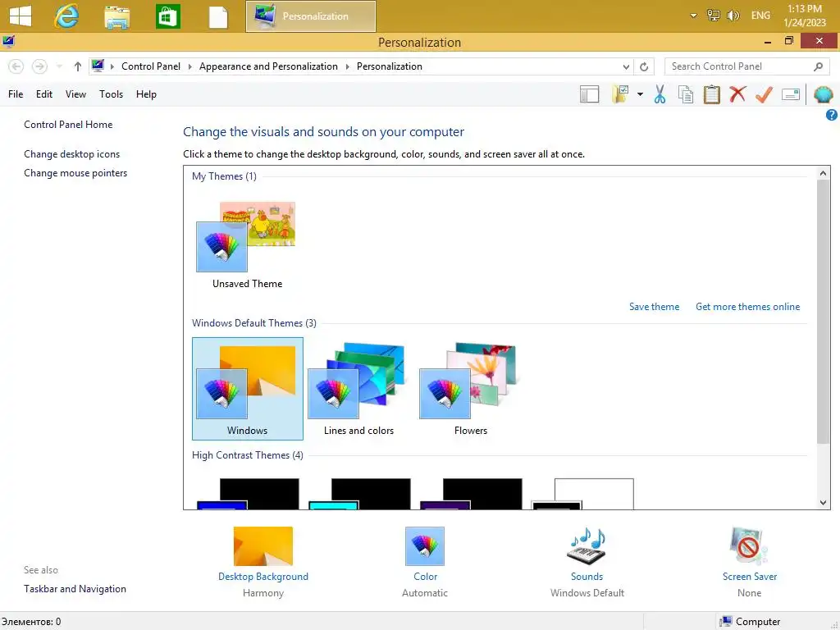Image resolution: width=840 pixels, height=630 pixels.
Task: Open the View menu
Action: coord(75,94)
